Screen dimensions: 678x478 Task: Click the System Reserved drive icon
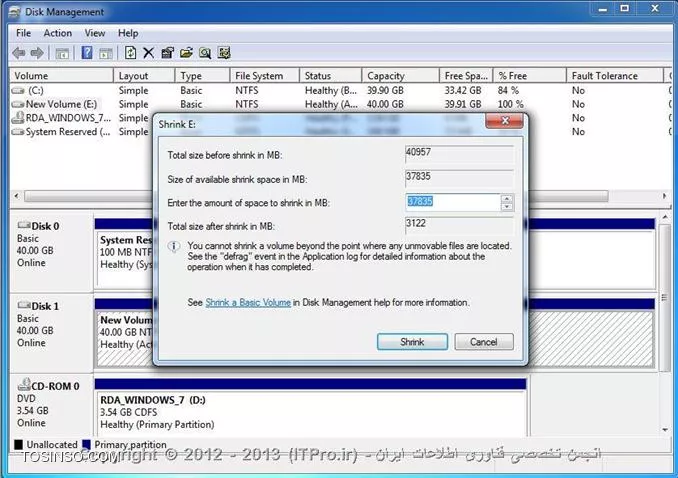18,132
